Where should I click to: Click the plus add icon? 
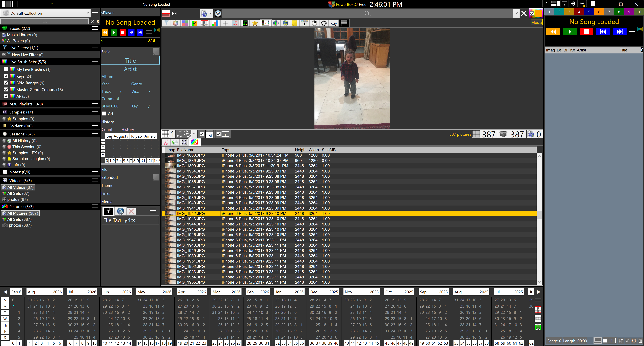[x=225, y=23]
